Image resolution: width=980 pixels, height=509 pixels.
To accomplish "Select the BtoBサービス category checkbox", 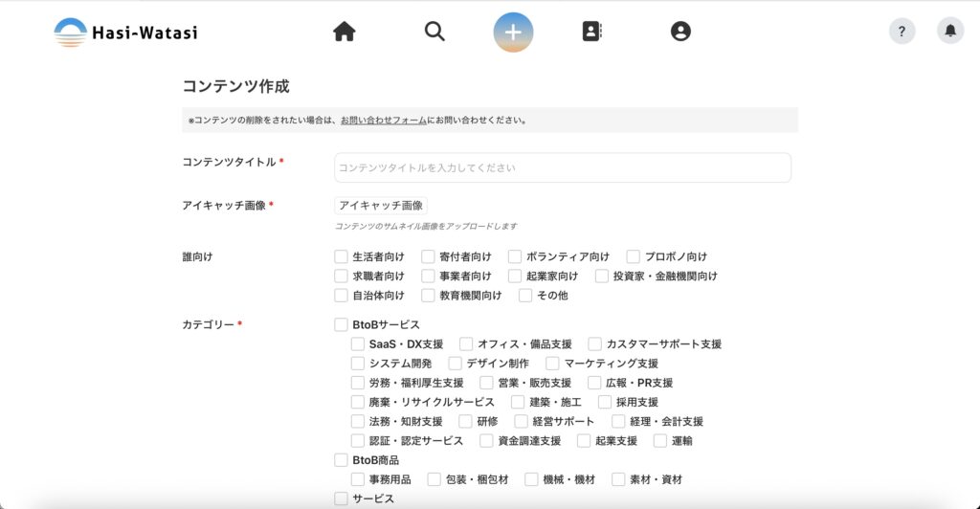I will [x=341, y=324].
